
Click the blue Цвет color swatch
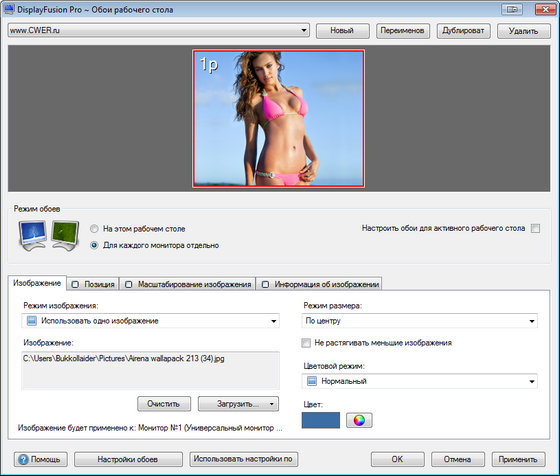(x=321, y=420)
